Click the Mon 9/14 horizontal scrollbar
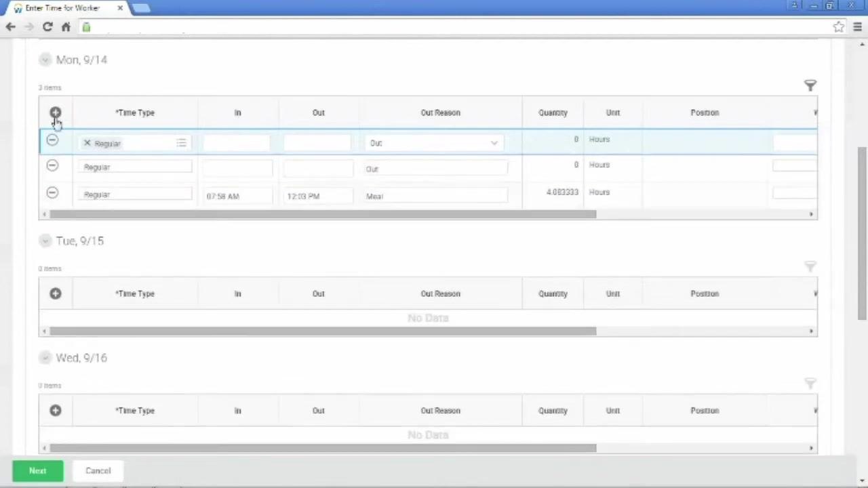This screenshot has height=488, width=868. [323, 214]
